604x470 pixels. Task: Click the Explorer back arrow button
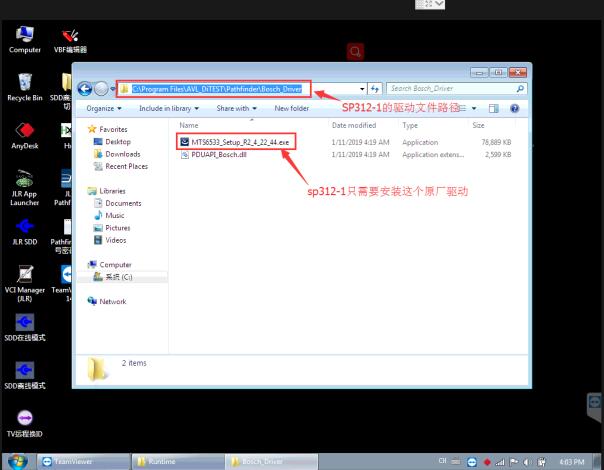86,88
